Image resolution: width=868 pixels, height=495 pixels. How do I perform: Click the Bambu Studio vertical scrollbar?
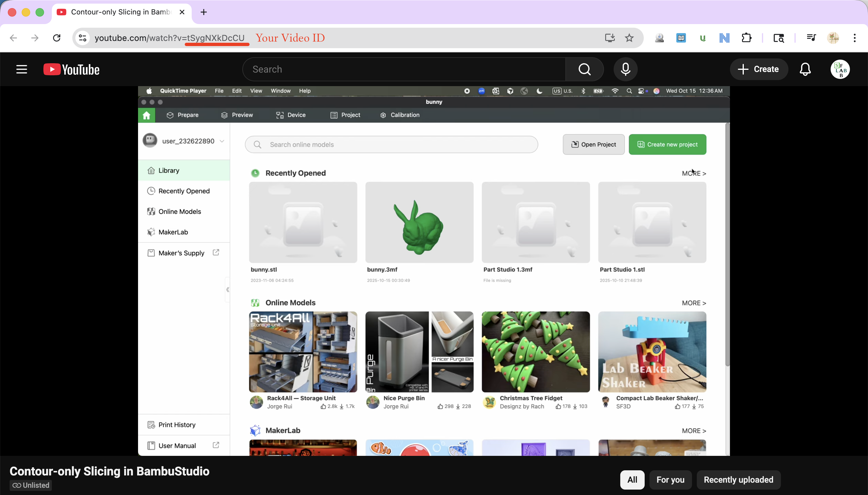tap(728, 245)
